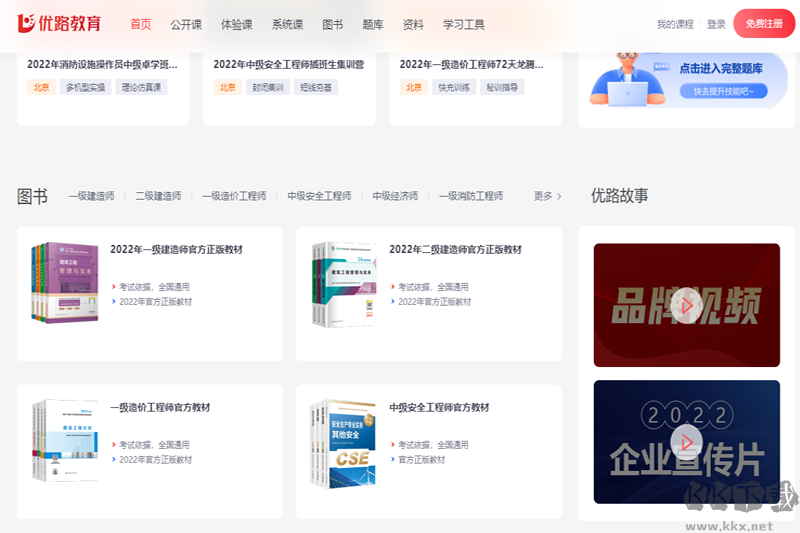800x533 pixels.
Task: Open the 体验课 nav item
Action: click(x=237, y=24)
